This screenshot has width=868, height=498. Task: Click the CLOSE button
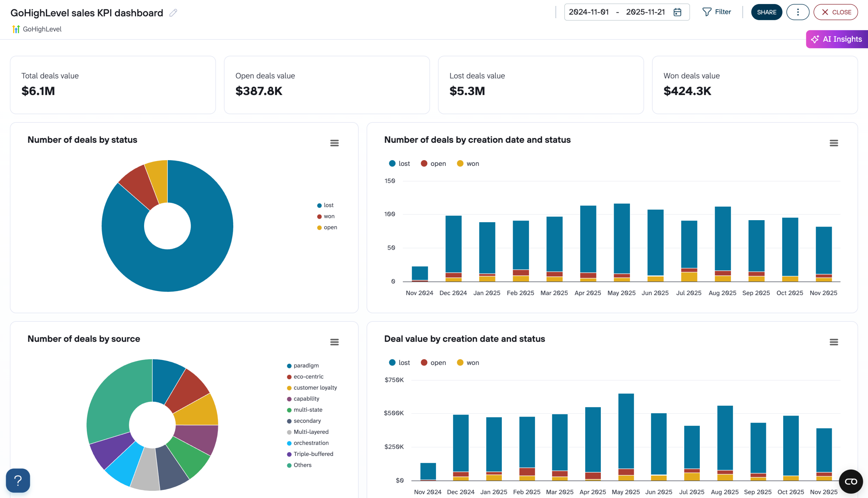[835, 12]
